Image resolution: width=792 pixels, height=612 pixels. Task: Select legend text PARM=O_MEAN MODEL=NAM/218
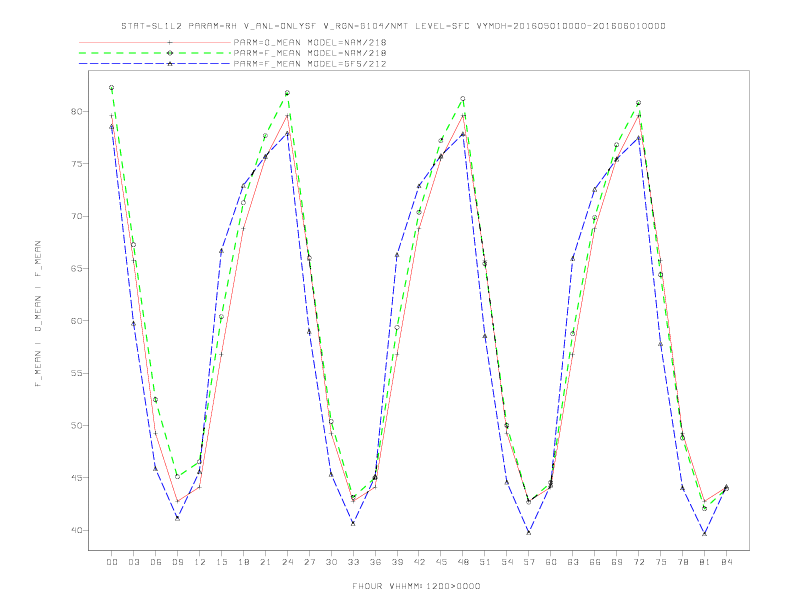point(310,42)
